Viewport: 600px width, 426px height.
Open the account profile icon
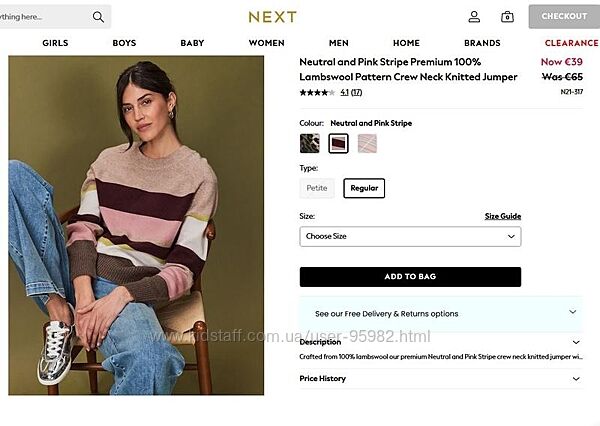tap(474, 16)
